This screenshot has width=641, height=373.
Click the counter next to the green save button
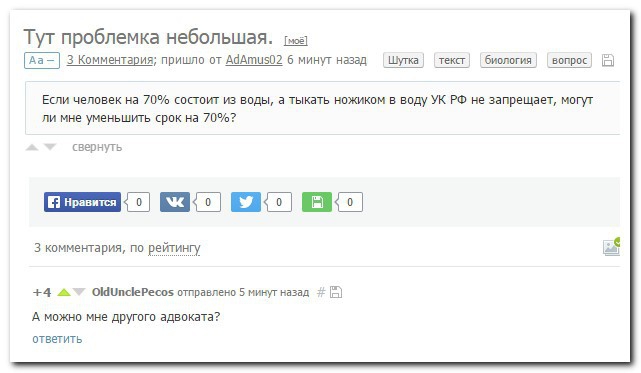point(350,202)
